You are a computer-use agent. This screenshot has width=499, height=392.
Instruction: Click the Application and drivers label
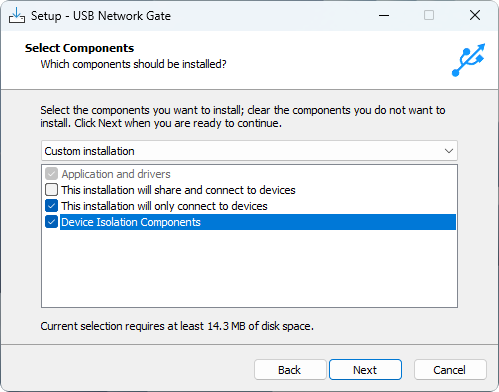[x=116, y=174]
